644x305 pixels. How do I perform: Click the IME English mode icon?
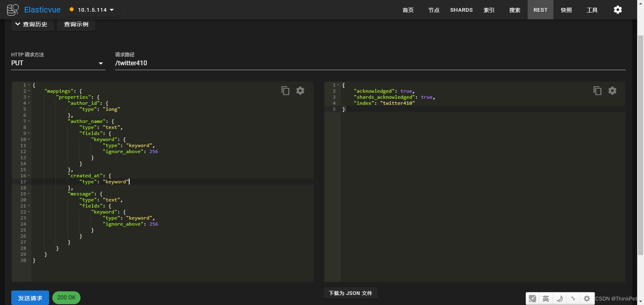pos(546,299)
